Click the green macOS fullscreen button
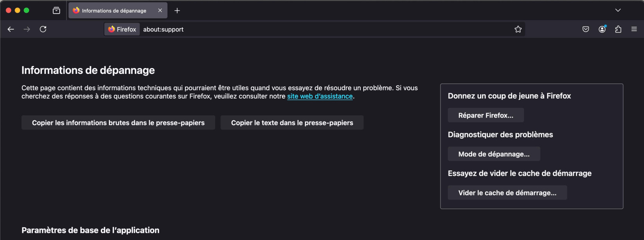Screen dimensions: 644x240 26,11
